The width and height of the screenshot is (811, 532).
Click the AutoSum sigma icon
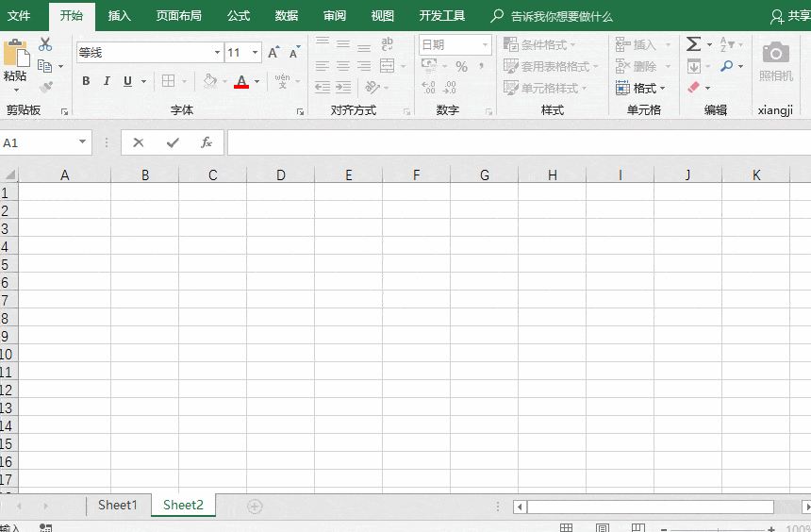click(x=693, y=44)
